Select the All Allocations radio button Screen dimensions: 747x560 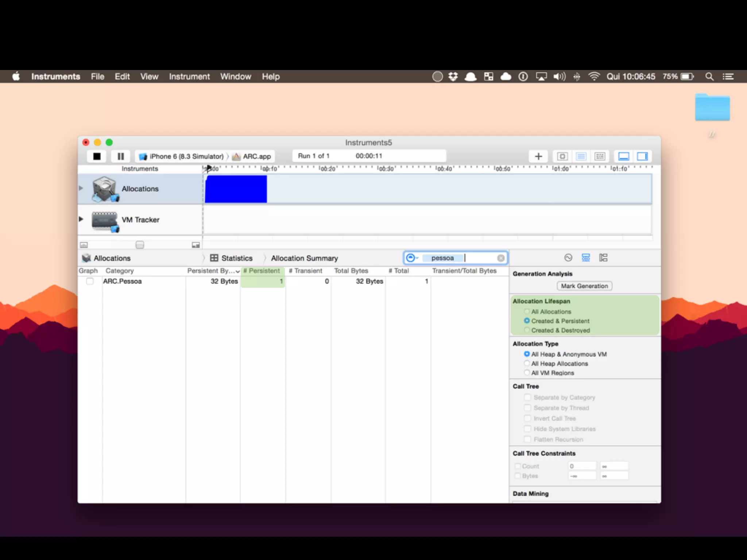coord(527,311)
